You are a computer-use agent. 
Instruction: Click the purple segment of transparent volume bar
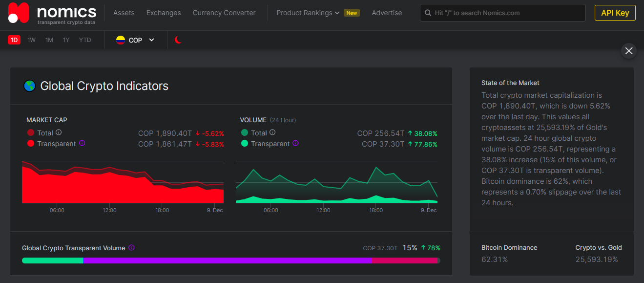coord(228,261)
